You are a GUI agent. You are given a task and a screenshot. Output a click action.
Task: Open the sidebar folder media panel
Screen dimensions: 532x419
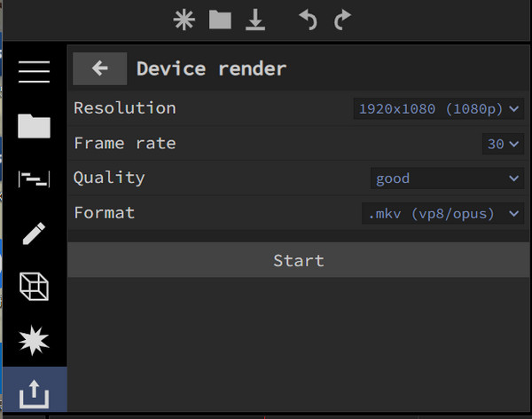coord(34,125)
